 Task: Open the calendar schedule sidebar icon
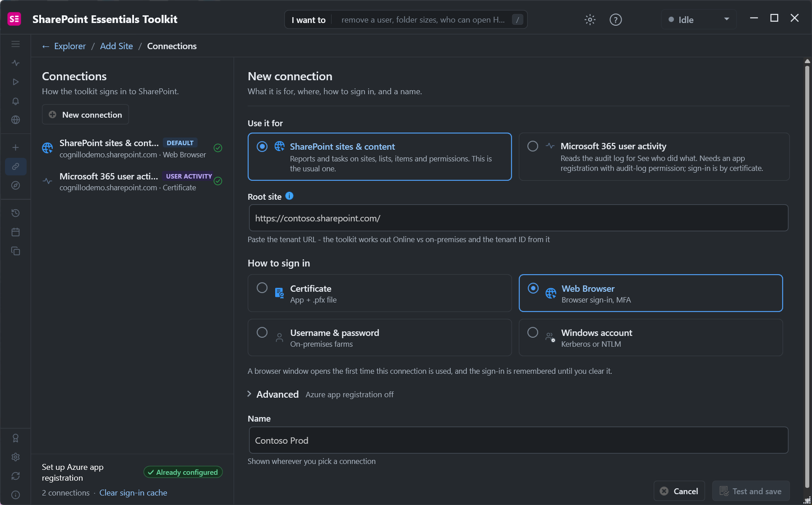[15, 232]
